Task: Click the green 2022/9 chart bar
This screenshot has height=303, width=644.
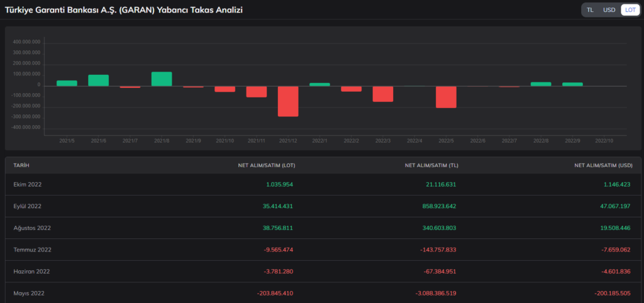Action: coord(572,84)
